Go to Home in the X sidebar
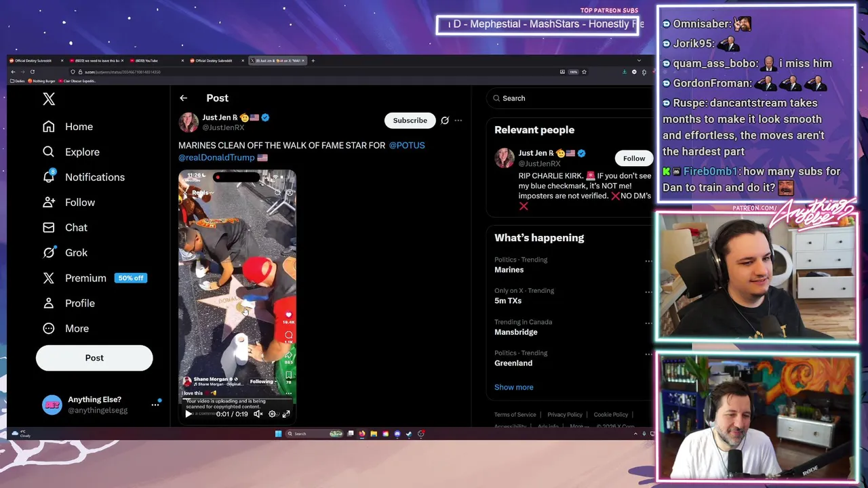868x488 pixels. [x=68, y=127]
